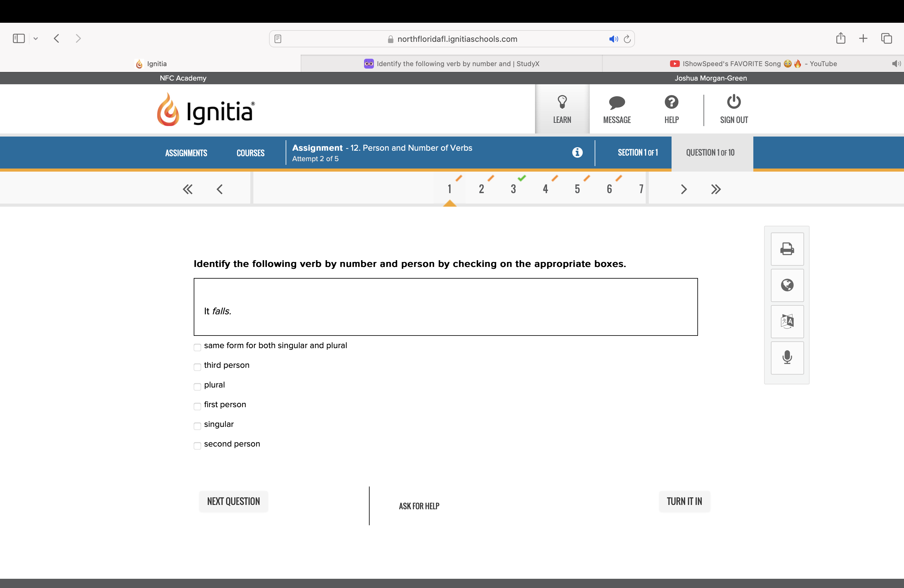
Task: Open the browser tab options chevron
Action: [36, 38]
